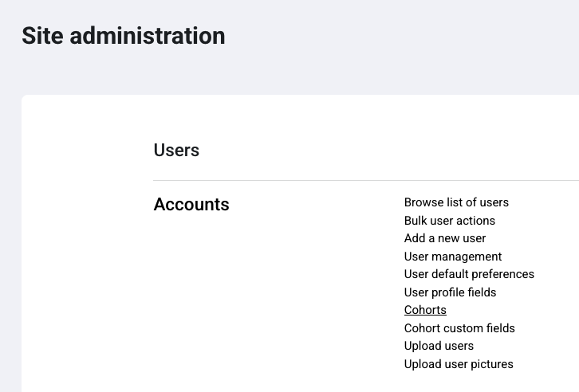Go to User default preferences
Screen dimensions: 579x392
click(469, 274)
